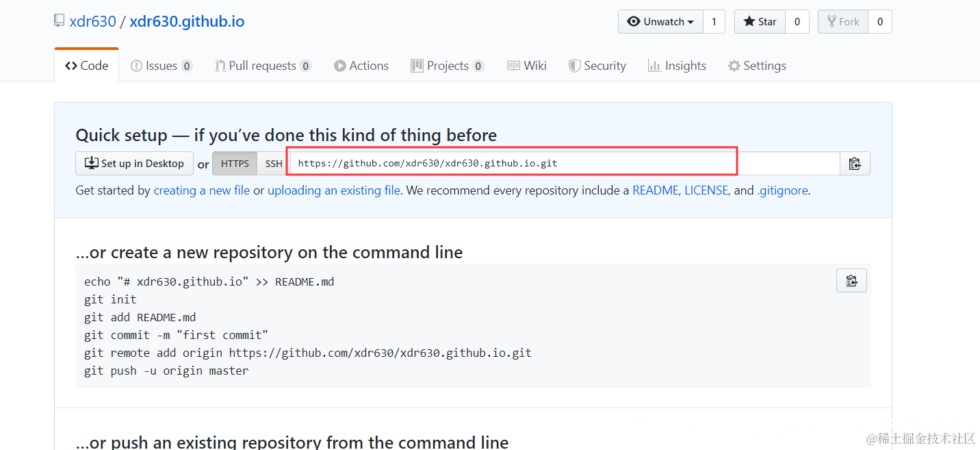Follow the creating a new file link
The image size is (980, 450).
click(202, 190)
